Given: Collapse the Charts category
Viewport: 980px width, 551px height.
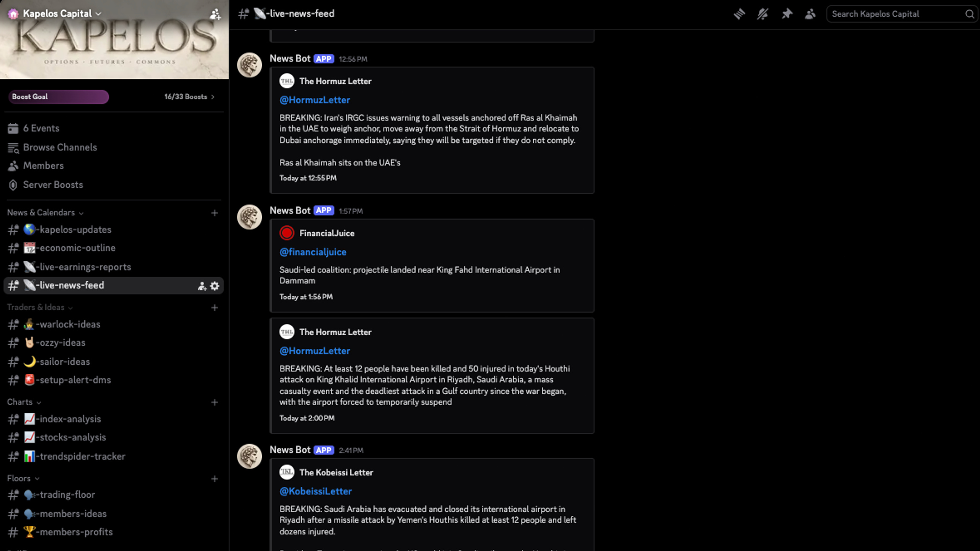Looking at the screenshot, I should point(24,402).
